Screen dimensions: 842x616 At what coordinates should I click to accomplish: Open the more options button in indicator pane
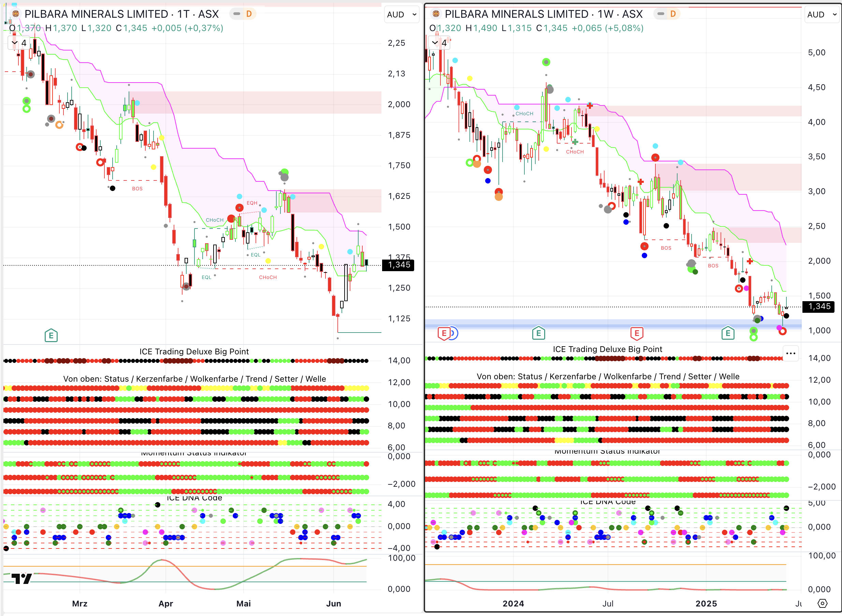pyautogui.click(x=790, y=353)
